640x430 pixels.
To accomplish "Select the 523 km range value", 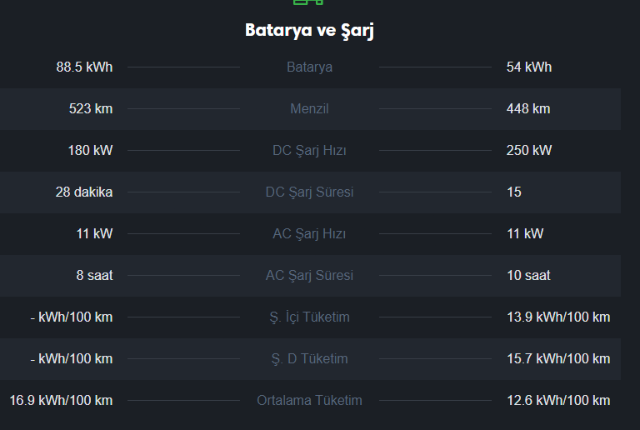I will (89, 109).
